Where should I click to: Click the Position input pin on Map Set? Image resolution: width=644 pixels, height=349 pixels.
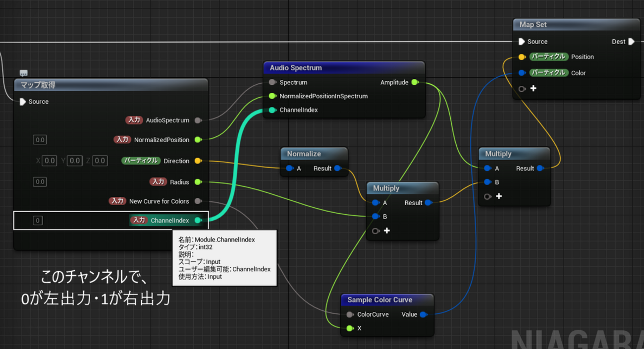coord(522,57)
